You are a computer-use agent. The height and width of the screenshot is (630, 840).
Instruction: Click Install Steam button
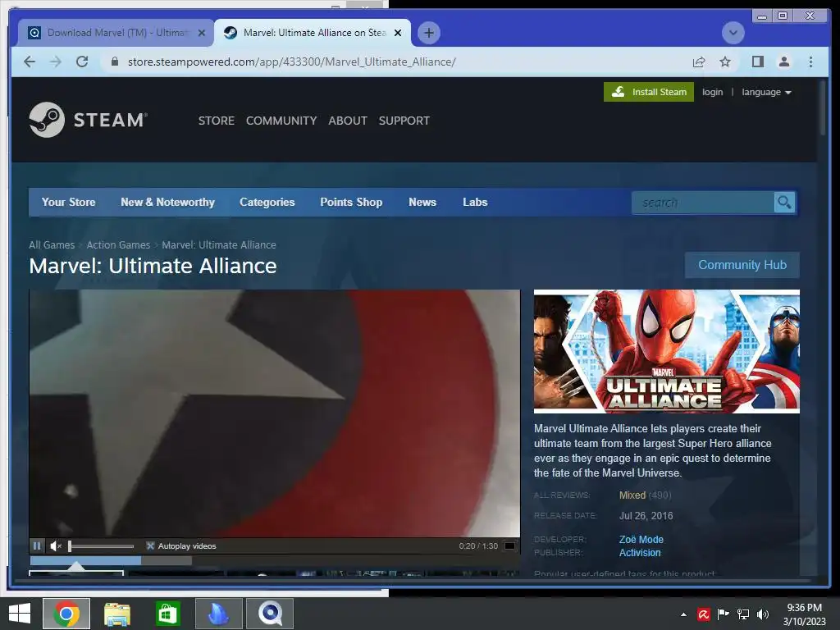coord(649,92)
